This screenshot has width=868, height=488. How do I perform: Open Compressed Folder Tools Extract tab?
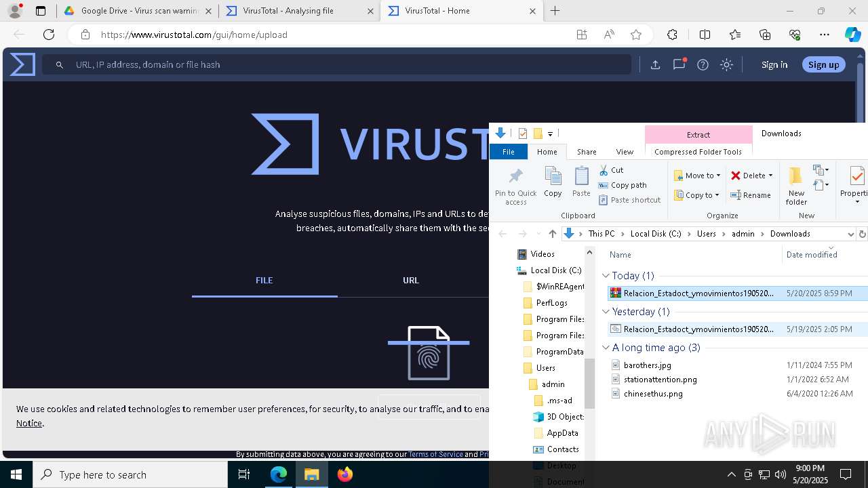pyautogui.click(x=698, y=134)
